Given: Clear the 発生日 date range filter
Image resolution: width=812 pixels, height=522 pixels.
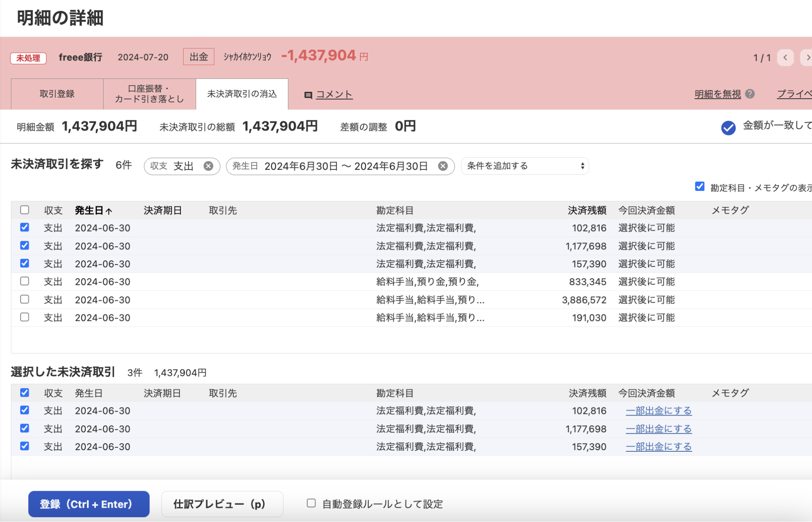Looking at the screenshot, I should [x=443, y=166].
